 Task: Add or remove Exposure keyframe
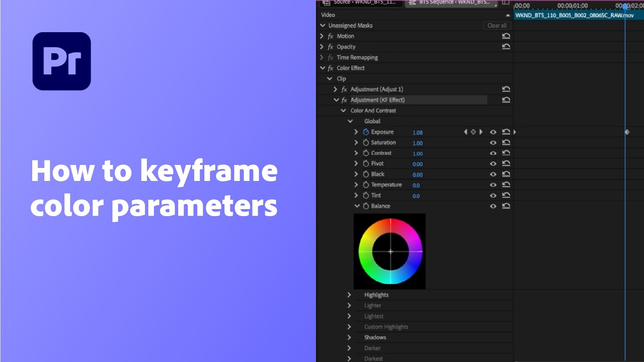point(473,132)
